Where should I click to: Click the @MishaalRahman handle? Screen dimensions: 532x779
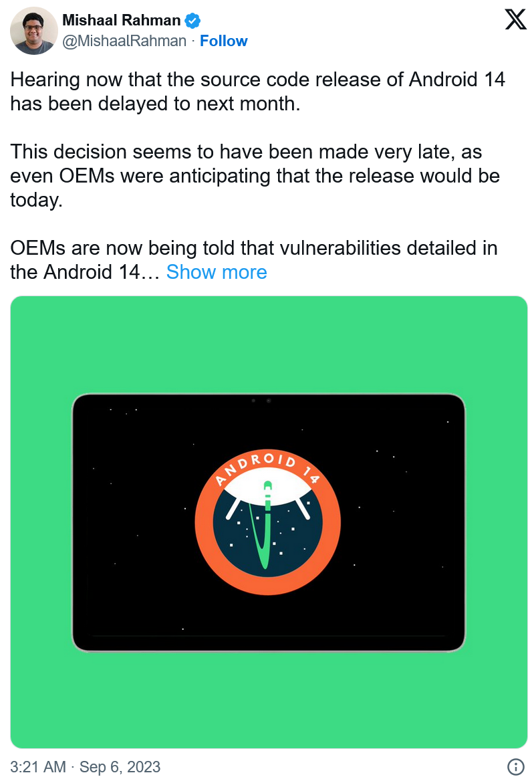124,41
